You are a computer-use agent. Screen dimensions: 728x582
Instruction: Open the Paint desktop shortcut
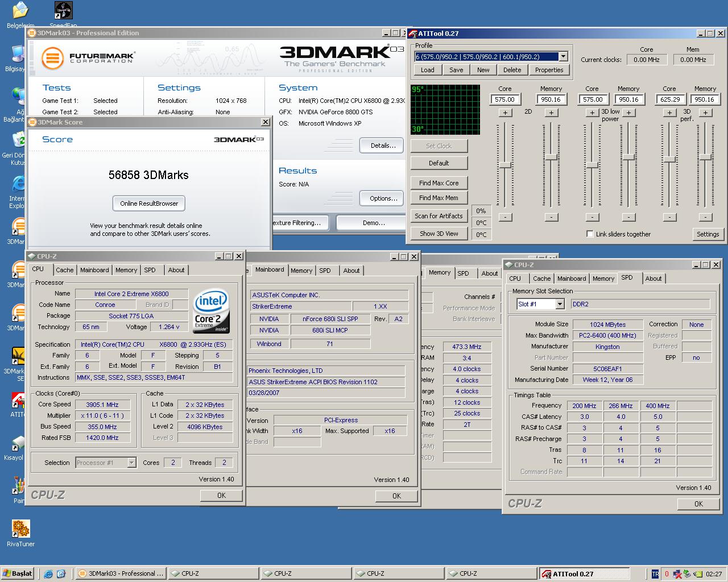pyautogui.click(x=19, y=490)
